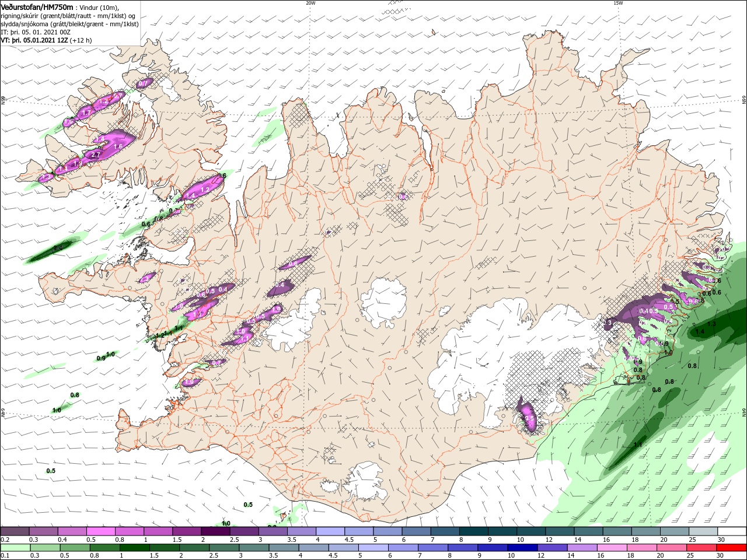Pick the pale grey 25 swatch in upper scale

(x=703, y=531)
